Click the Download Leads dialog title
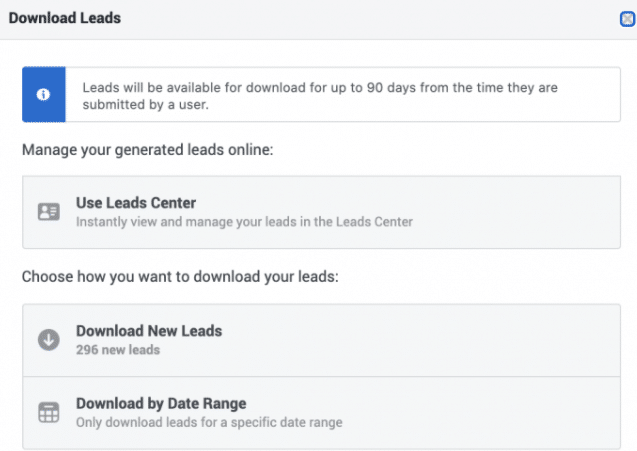Image resolution: width=637 pixels, height=451 pixels. (x=65, y=18)
